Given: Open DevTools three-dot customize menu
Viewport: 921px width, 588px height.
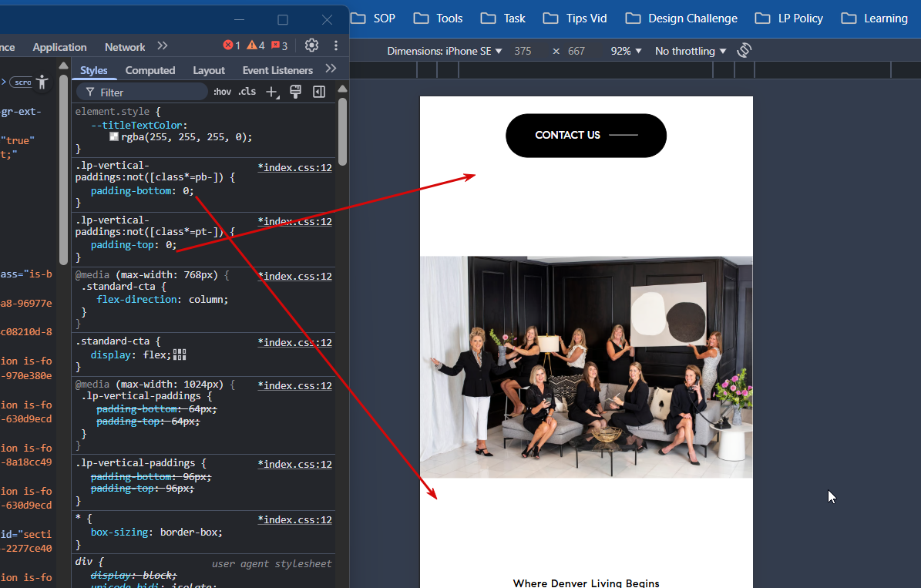Looking at the screenshot, I should 336,45.
